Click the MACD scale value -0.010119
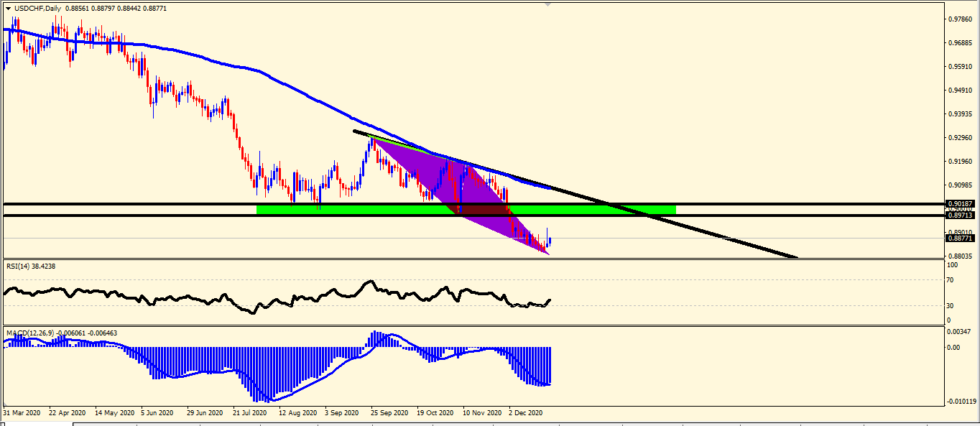Screen dimensions: 980x426 (x=961, y=402)
